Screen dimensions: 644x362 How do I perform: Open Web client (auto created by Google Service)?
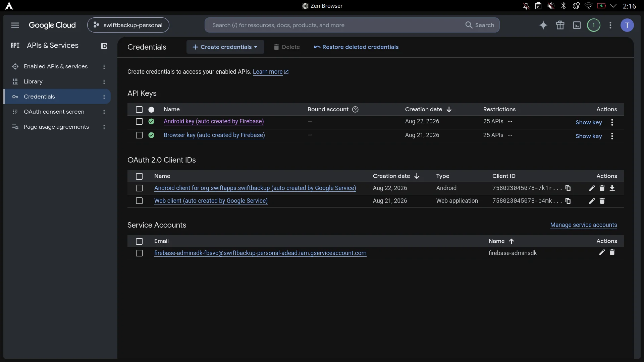click(211, 201)
